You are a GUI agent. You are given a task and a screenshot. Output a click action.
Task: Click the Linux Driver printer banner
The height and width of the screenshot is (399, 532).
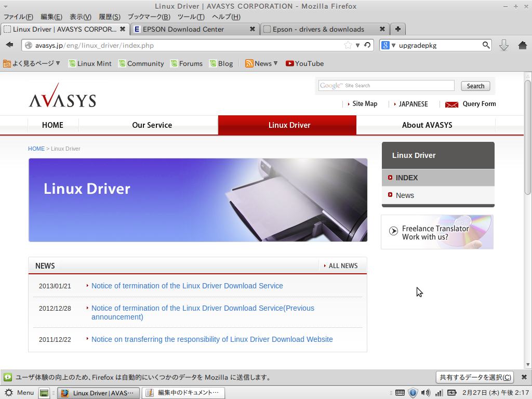[198, 200]
